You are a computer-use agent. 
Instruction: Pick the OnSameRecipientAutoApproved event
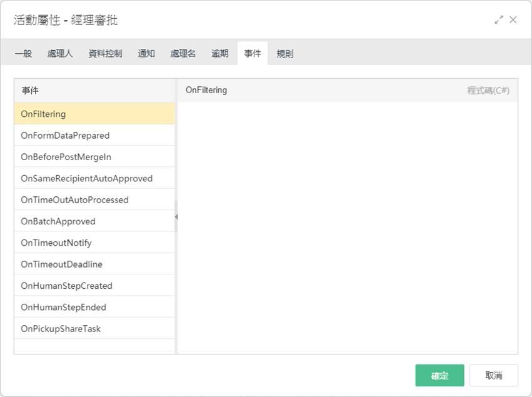(94, 178)
